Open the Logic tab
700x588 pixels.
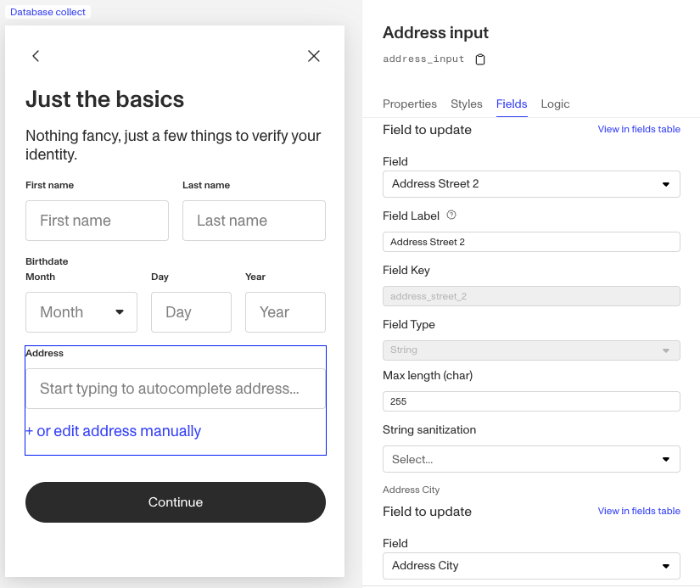point(555,104)
